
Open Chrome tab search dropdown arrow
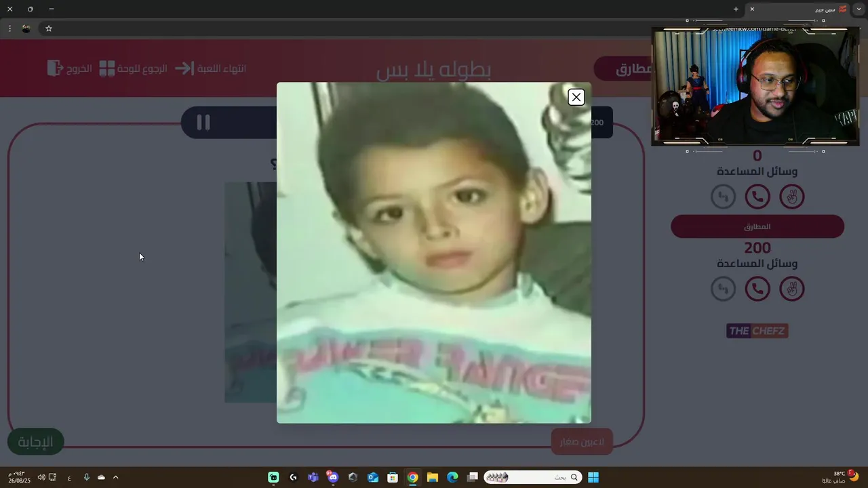(859, 9)
